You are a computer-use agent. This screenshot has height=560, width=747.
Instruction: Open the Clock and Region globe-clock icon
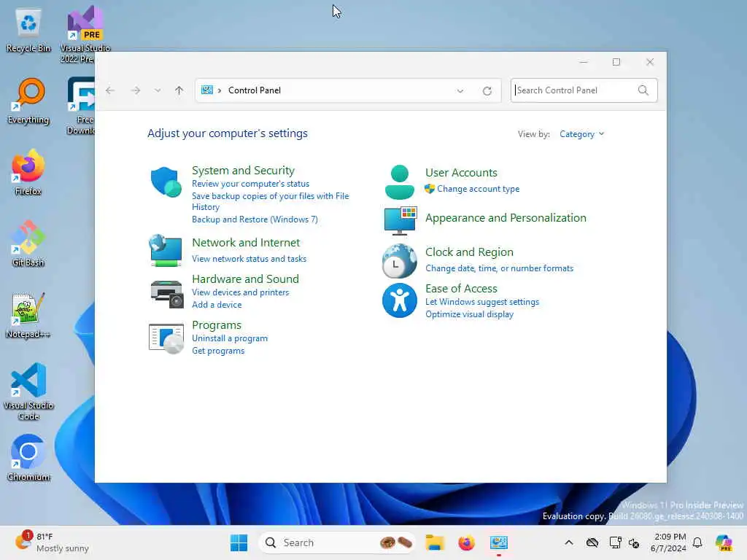(x=399, y=261)
